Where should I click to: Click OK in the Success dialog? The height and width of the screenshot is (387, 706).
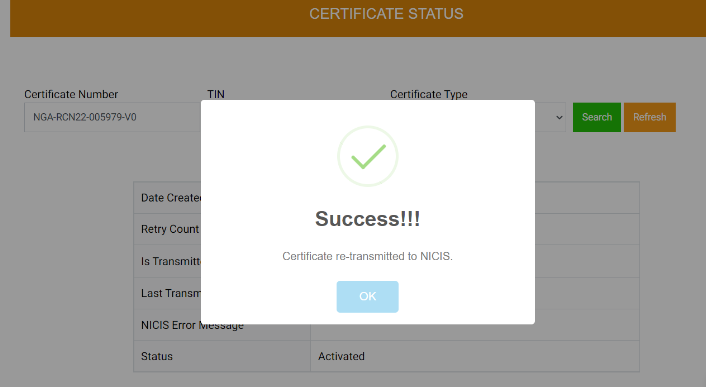tap(367, 297)
